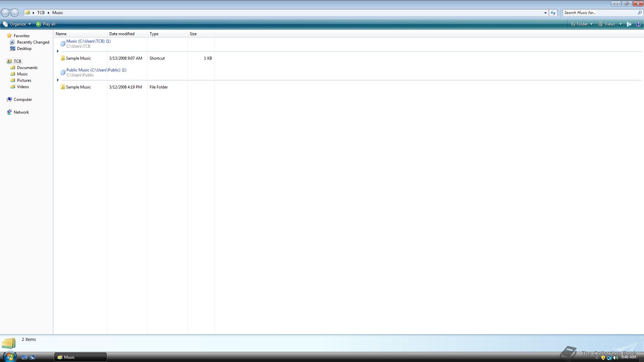
Task: Toggle the preview pane icon in the toolbar
Action: pos(629,24)
